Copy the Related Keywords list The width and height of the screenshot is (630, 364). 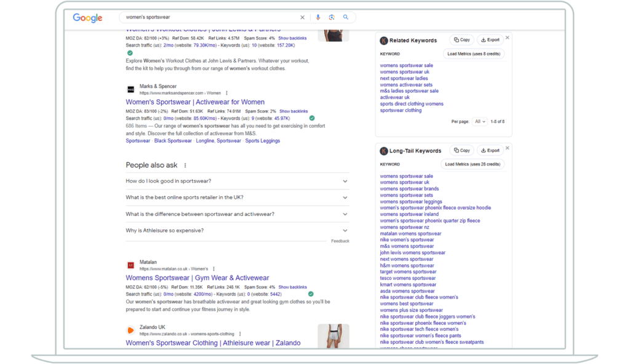461,40
